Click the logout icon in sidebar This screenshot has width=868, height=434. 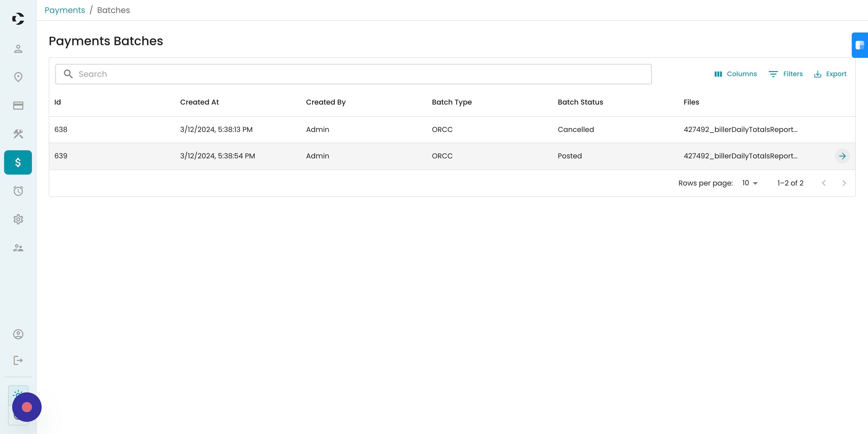pos(18,361)
